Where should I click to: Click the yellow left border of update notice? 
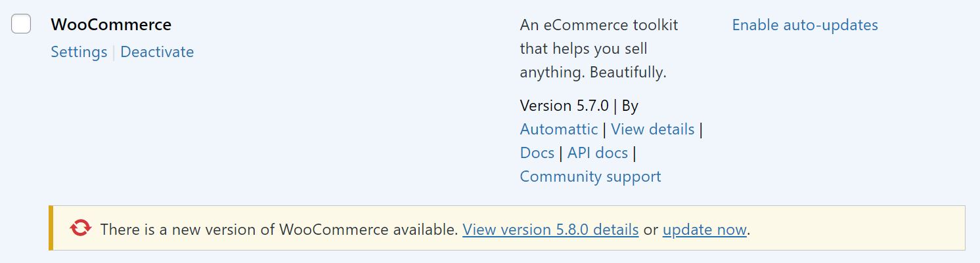point(51,228)
